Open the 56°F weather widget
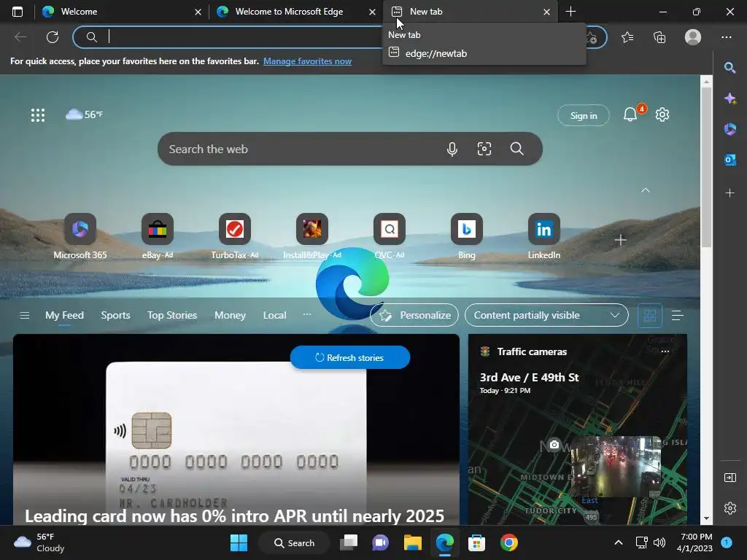 [x=84, y=114]
